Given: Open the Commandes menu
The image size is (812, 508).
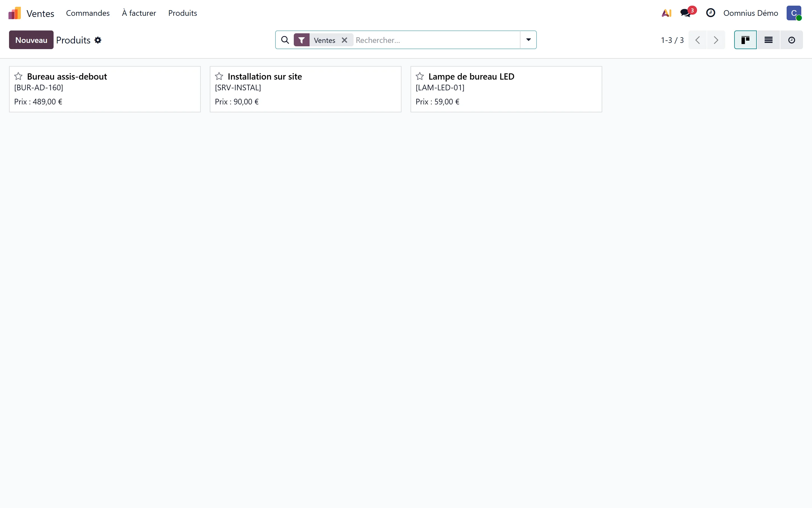Looking at the screenshot, I should [88, 13].
